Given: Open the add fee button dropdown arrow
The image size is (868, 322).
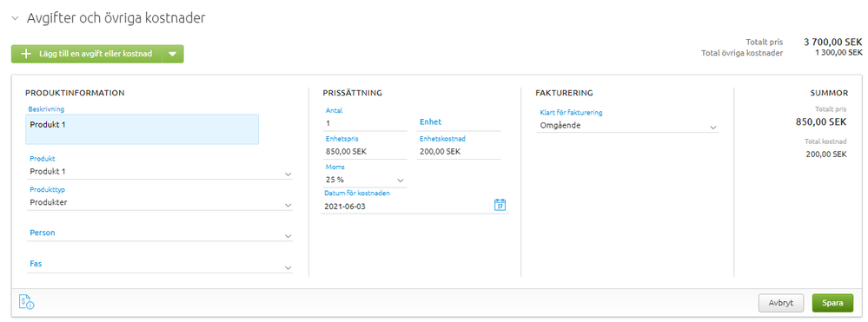Looking at the screenshot, I should [x=172, y=54].
